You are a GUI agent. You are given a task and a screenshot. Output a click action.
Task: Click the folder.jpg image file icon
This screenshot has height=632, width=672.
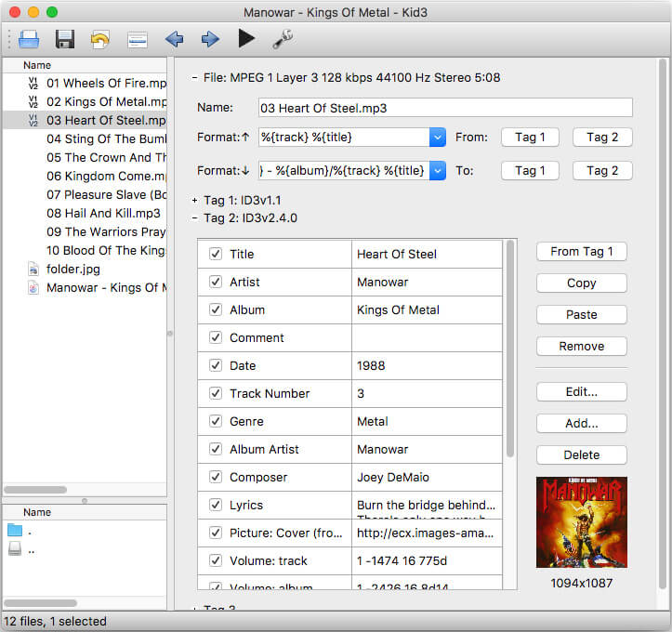point(33,270)
